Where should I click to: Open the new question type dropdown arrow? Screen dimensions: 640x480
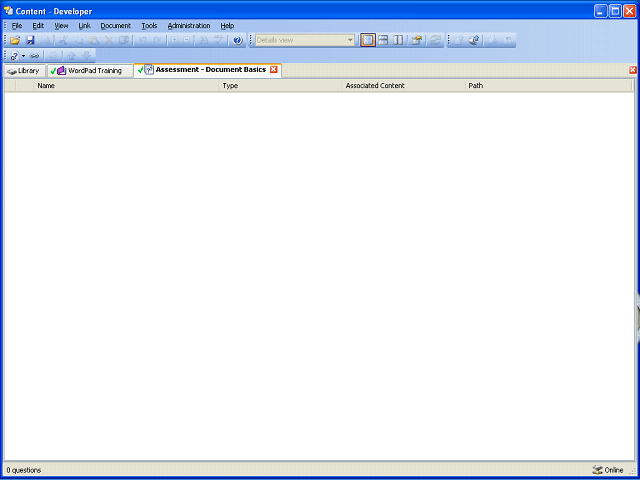(x=23, y=56)
